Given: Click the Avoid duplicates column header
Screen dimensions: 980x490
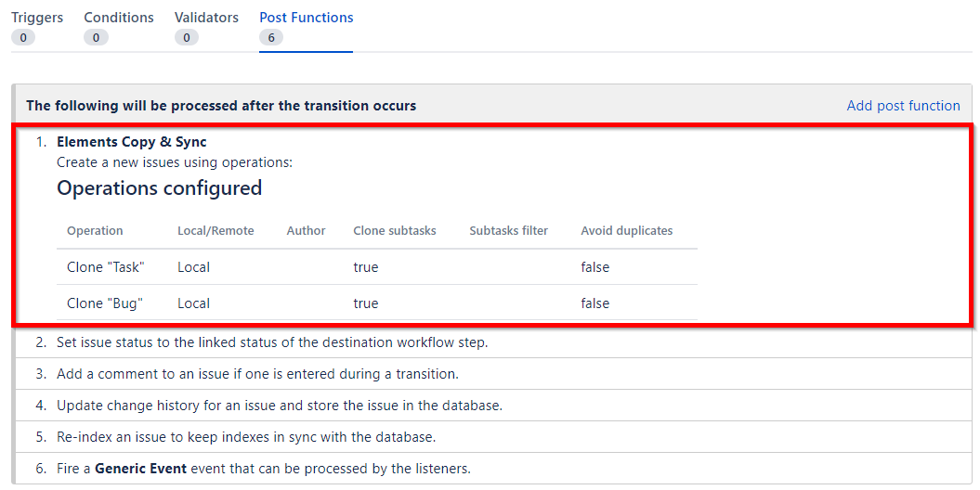Looking at the screenshot, I should [626, 231].
